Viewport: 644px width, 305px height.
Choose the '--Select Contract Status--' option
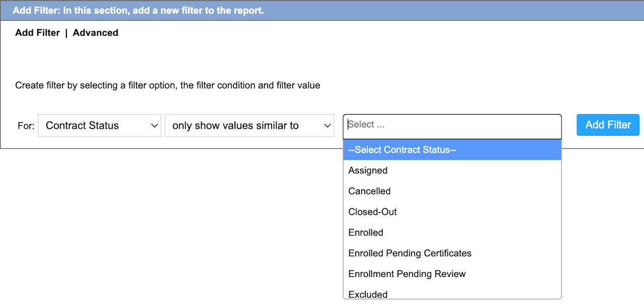[x=452, y=150]
